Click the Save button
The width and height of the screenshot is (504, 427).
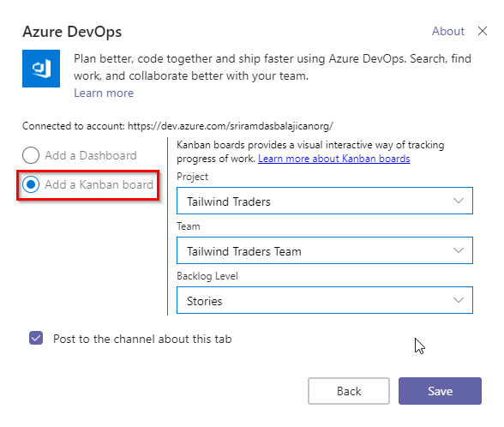[440, 391]
